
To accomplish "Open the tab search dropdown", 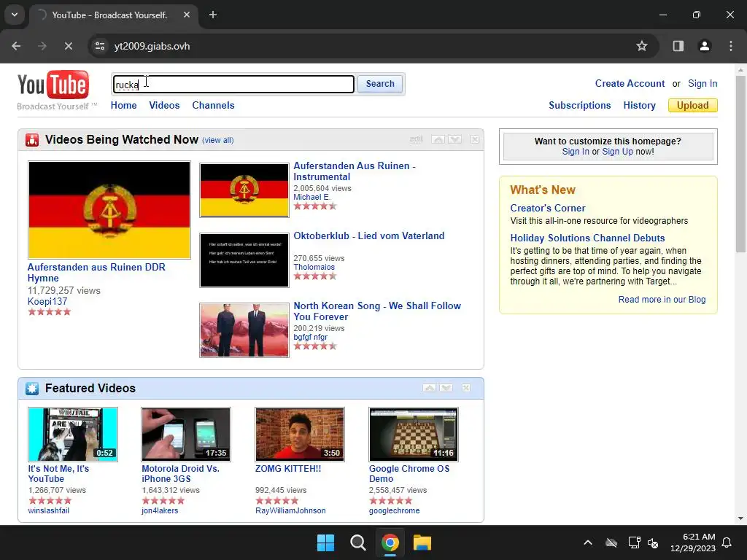I will (x=15, y=15).
